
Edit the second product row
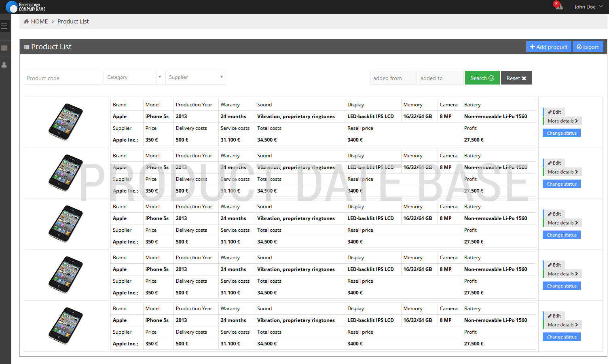coord(554,163)
